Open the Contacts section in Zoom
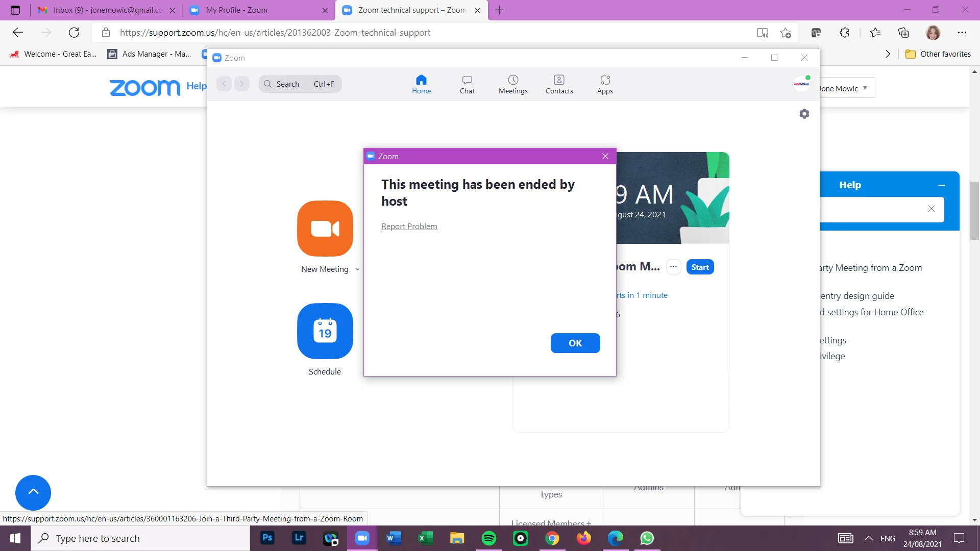 559,84
